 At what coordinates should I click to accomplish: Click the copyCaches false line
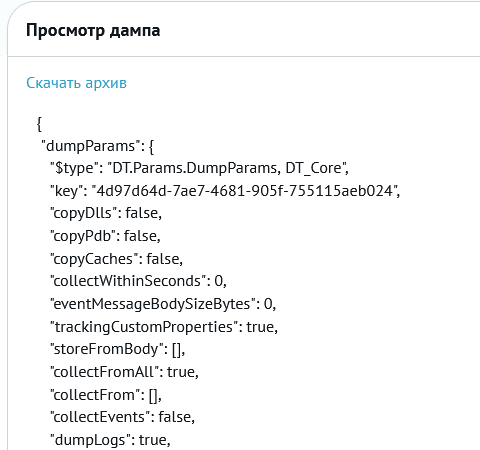click(117, 259)
